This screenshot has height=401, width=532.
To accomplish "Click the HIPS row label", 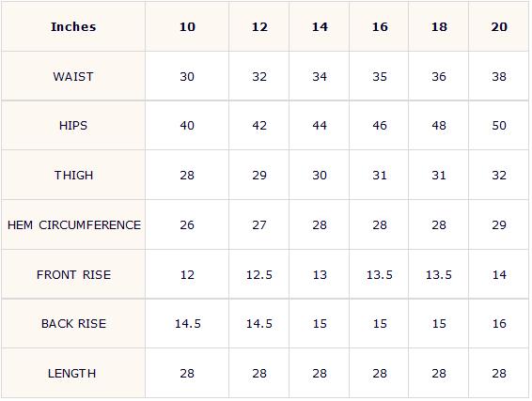I will [x=73, y=126].
